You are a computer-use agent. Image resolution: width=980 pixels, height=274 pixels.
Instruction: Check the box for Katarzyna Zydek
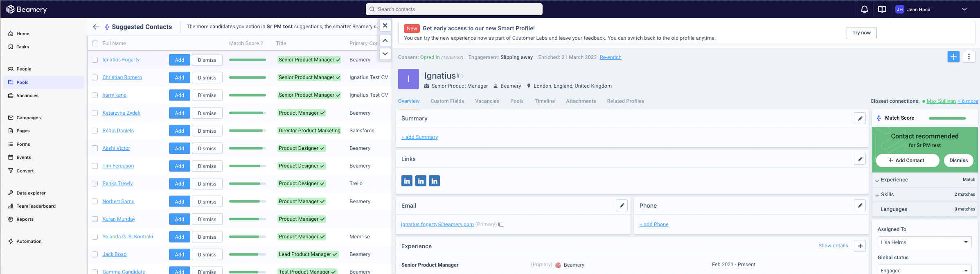click(95, 113)
